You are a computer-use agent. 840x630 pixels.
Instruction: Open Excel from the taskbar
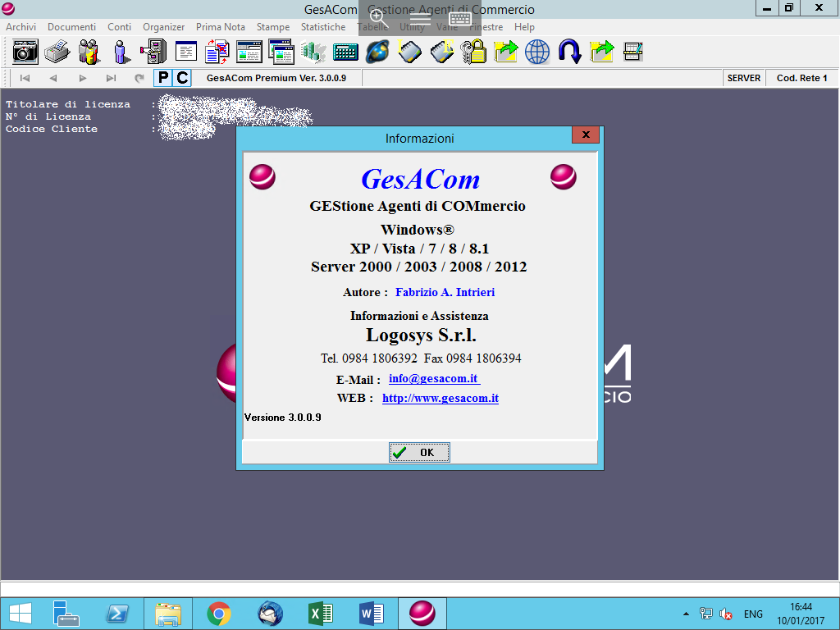point(321,614)
